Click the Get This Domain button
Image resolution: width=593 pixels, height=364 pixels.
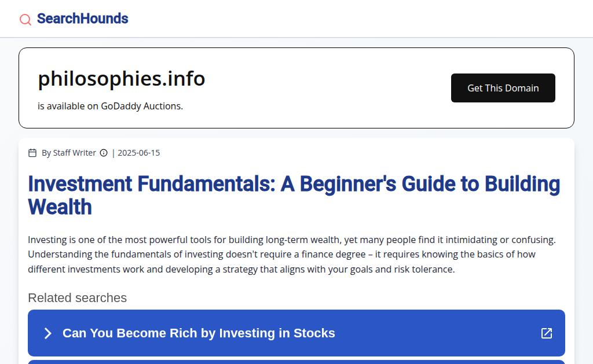pyautogui.click(x=503, y=88)
